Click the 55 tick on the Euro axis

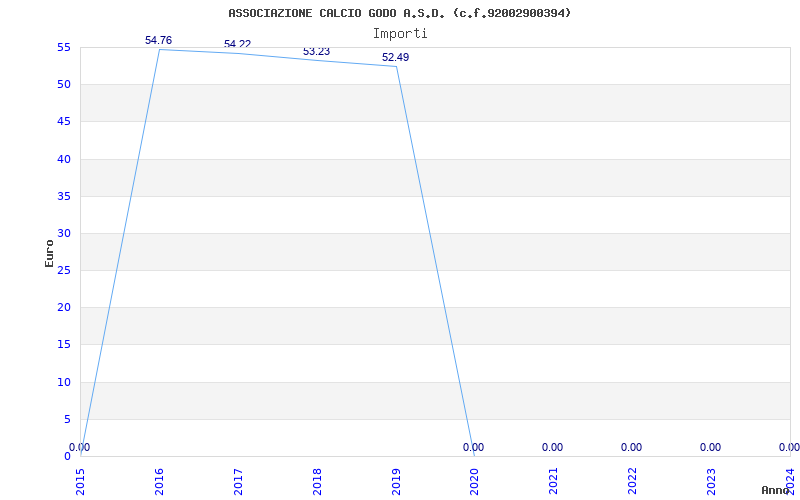(x=64, y=48)
